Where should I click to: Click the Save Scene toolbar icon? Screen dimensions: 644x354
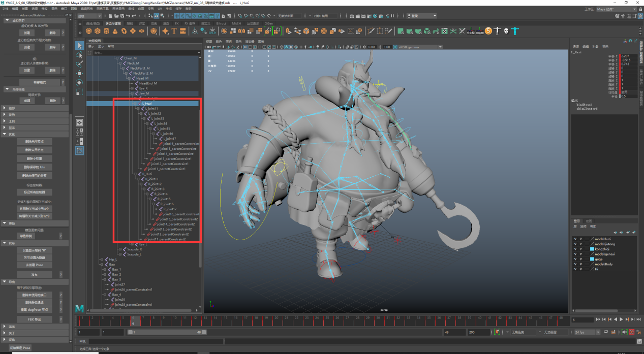point(122,16)
